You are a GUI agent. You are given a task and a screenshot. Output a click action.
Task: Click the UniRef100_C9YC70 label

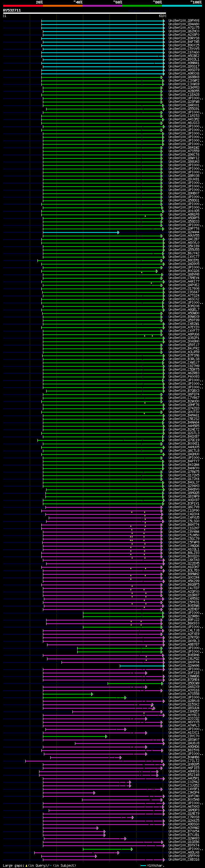click(184, 736)
